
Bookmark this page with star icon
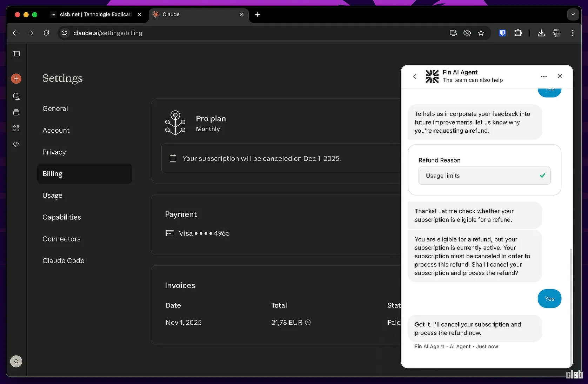click(x=481, y=33)
